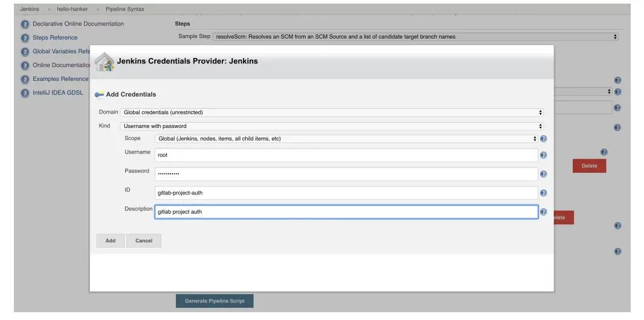
Task: Click help icon beside Username field
Action: pos(543,155)
